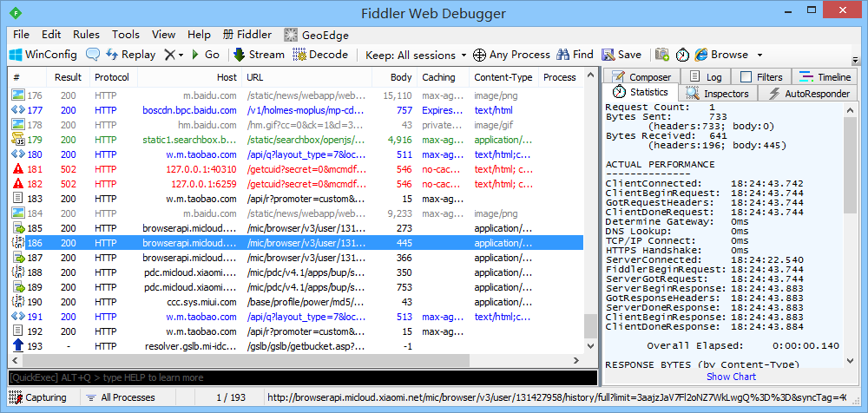The width and height of the screenshot is (868, 413).
Task: Open the View menu
Action: click(x=163, y=35)
